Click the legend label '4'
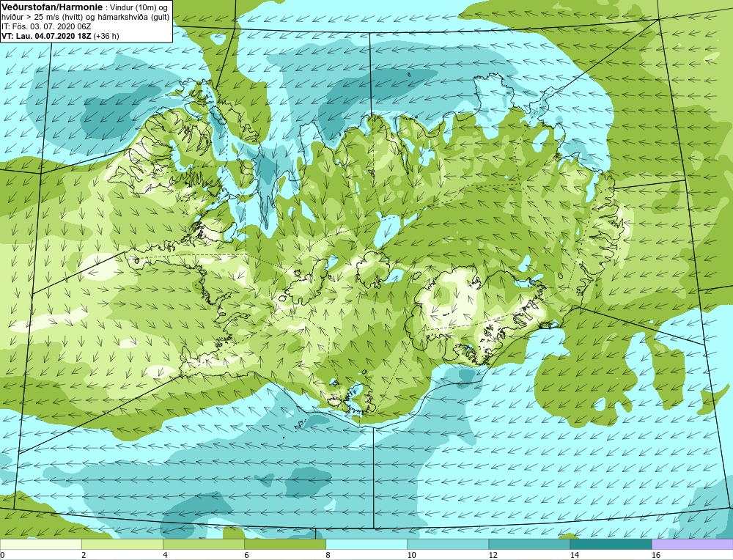 click(165, 555)
